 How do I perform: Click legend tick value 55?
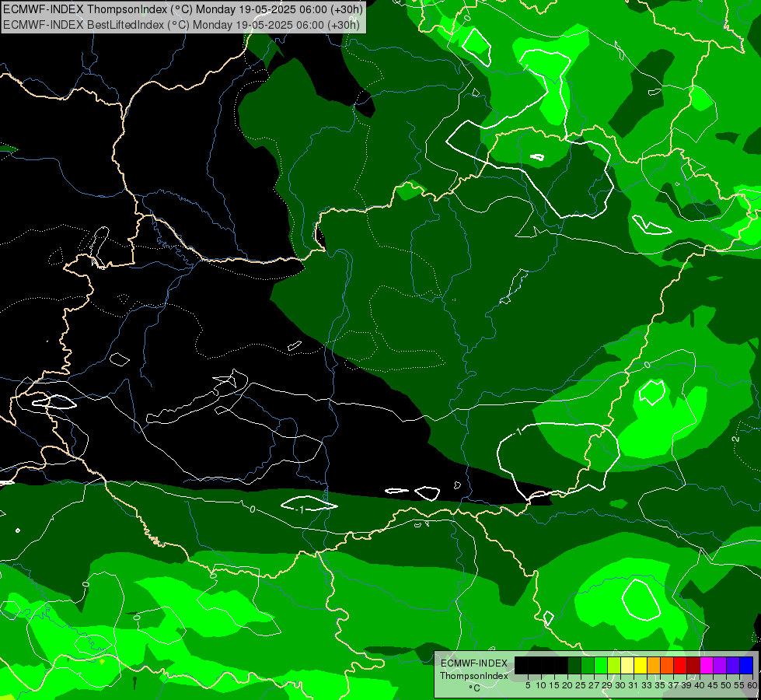740,685
